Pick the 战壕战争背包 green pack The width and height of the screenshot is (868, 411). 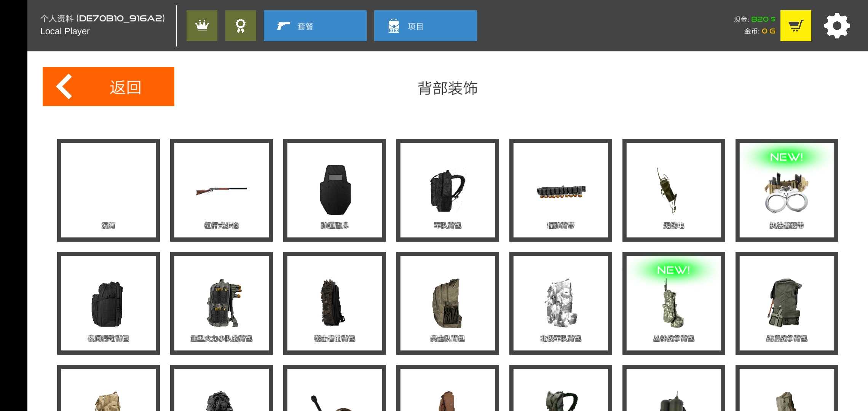coord(787,303)
